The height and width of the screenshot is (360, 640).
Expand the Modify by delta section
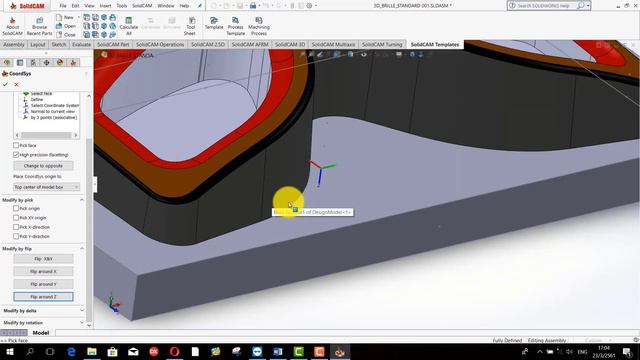(82, 311)
